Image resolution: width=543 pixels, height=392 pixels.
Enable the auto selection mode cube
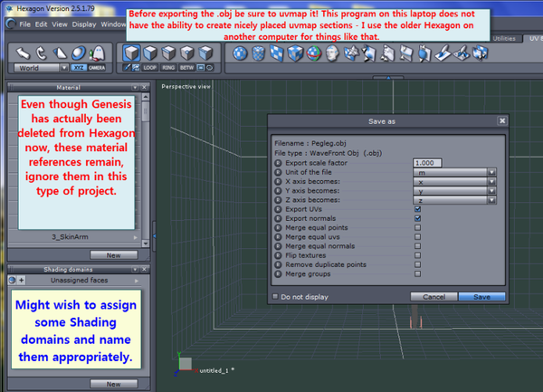(x=206, y=53)
